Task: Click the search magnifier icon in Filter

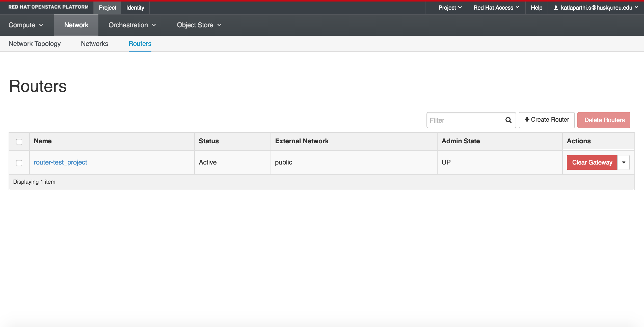Action: pos(508,120)
